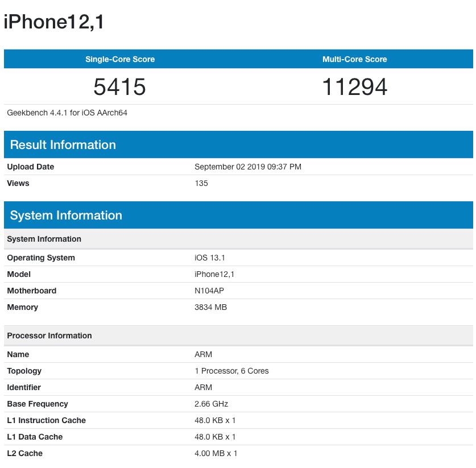Image resolution: width=476 pixels, height=468 pixels.
Task: Click the Views count value 135
Action: [201, 183]
